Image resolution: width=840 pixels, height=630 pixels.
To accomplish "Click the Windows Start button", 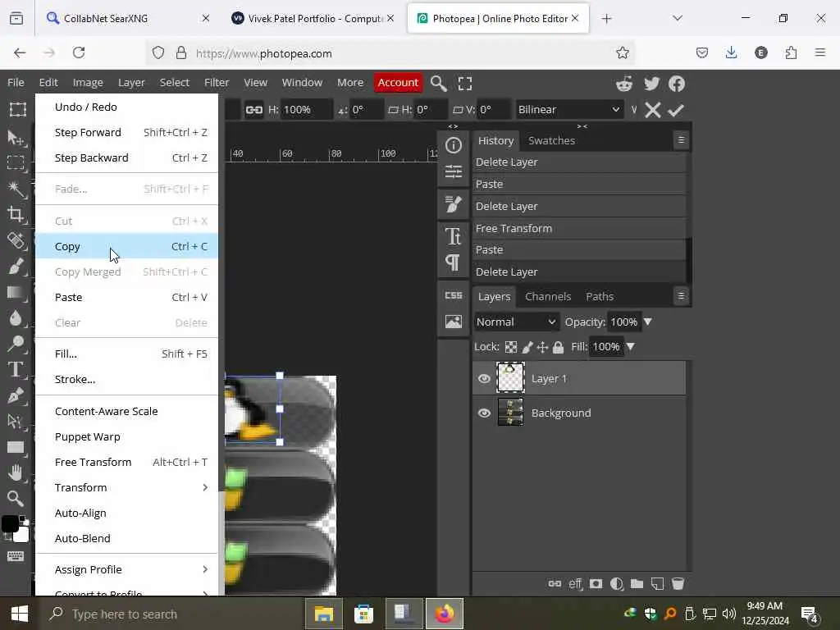I will (20, 614).
